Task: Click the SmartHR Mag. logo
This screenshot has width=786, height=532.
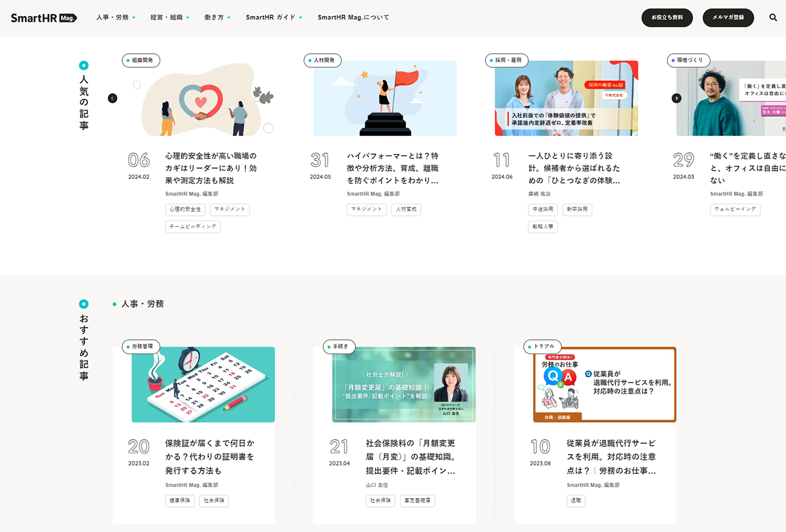Action: (x=43, y=18)
